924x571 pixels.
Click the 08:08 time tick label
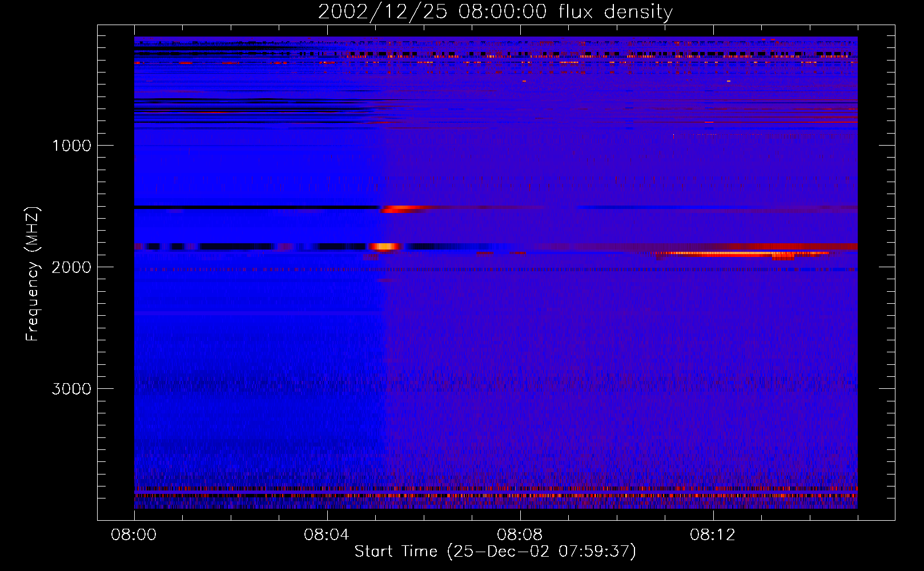(520, 535)
